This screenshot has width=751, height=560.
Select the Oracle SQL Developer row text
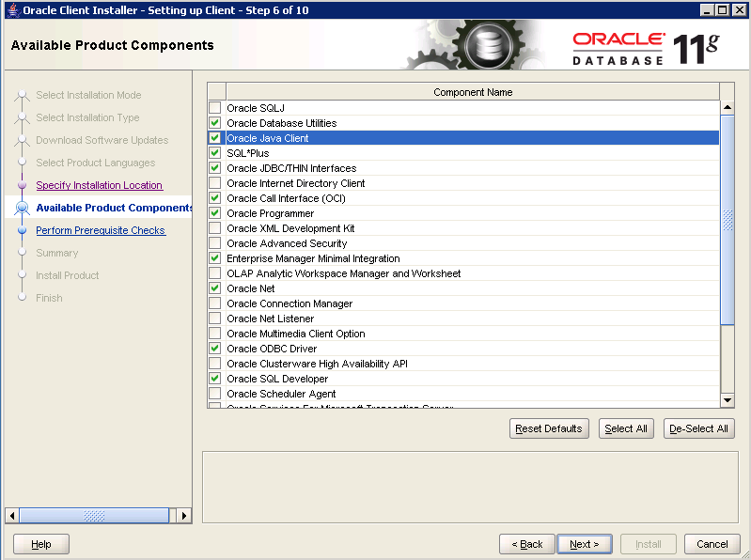click(277, 379)
